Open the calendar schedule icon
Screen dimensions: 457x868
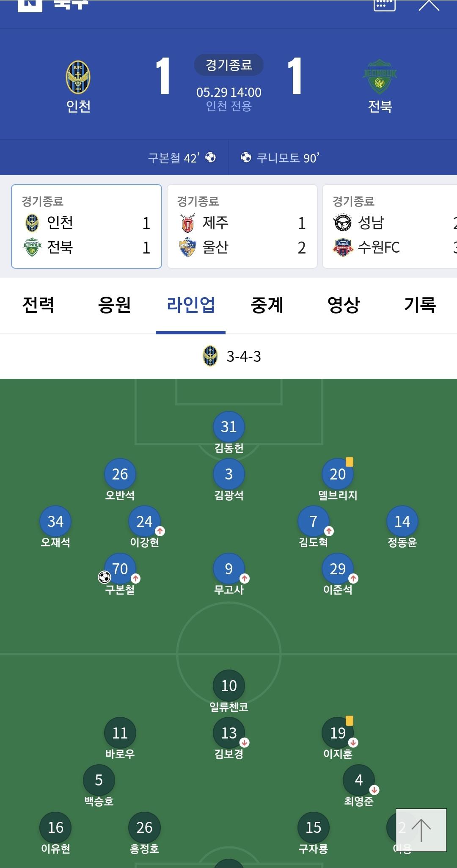click(x=385, y=4)
